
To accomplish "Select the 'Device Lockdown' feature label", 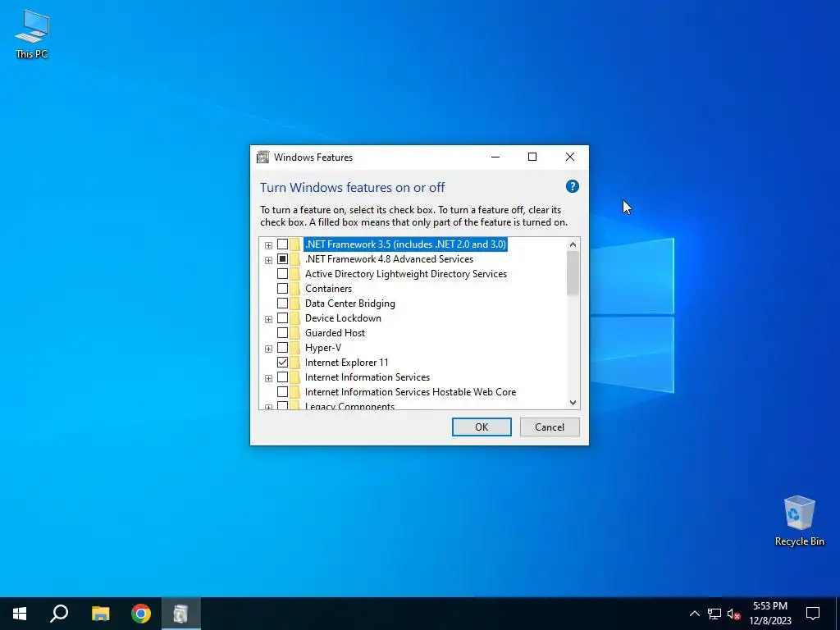I will point(343,318).
